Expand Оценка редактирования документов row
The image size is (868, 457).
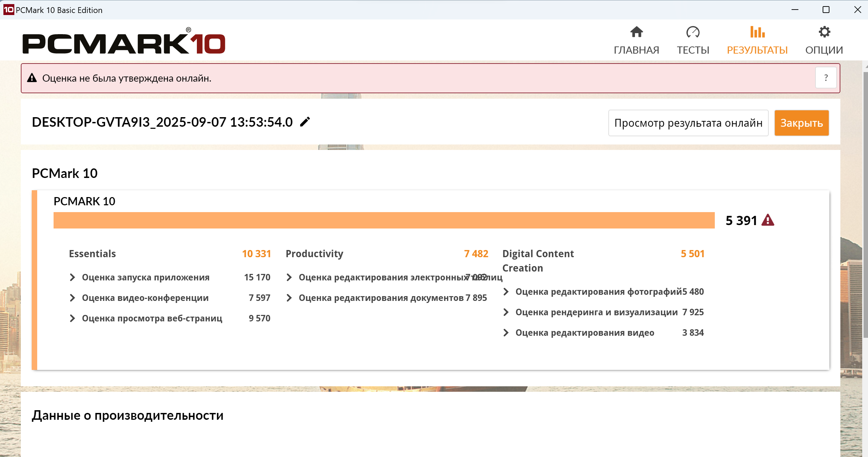[289, 298]
